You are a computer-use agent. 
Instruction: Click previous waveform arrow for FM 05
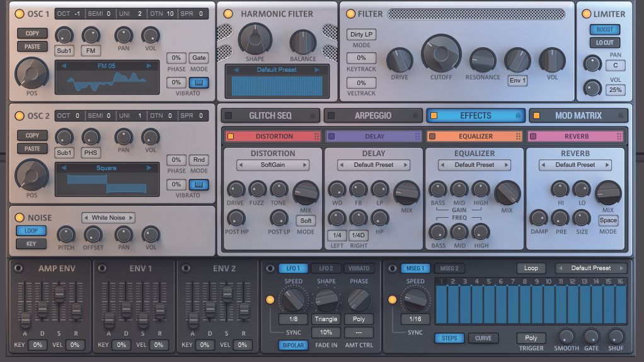coord(64,65)
